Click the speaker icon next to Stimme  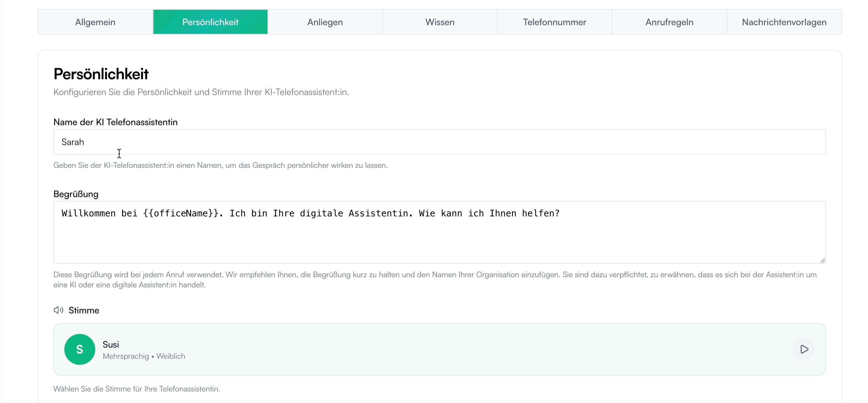pyautogui.click(x=59, y=310)
